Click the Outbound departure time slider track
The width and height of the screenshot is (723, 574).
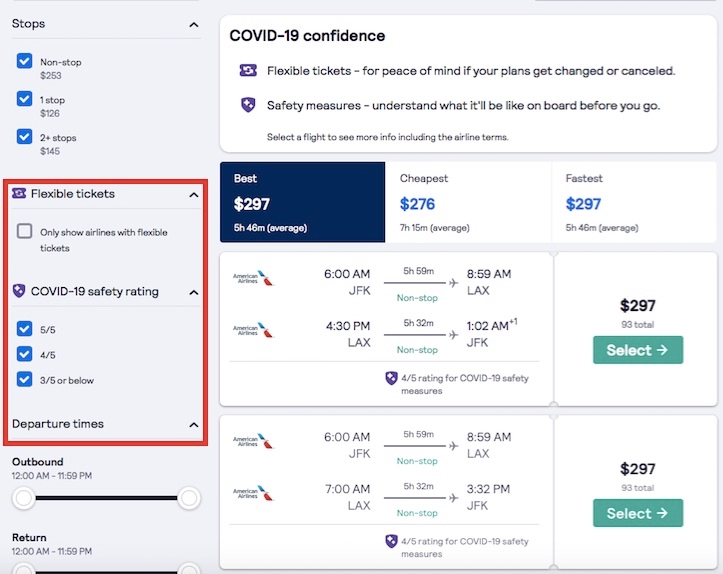pos(106,498)
